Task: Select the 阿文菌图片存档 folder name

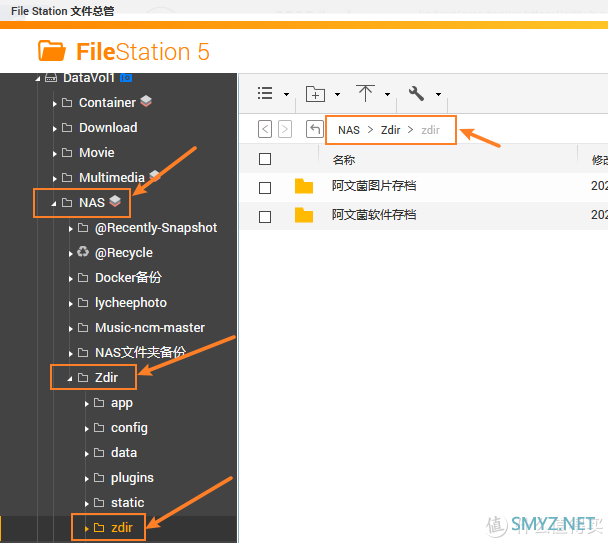Action: tap(374, 186)
